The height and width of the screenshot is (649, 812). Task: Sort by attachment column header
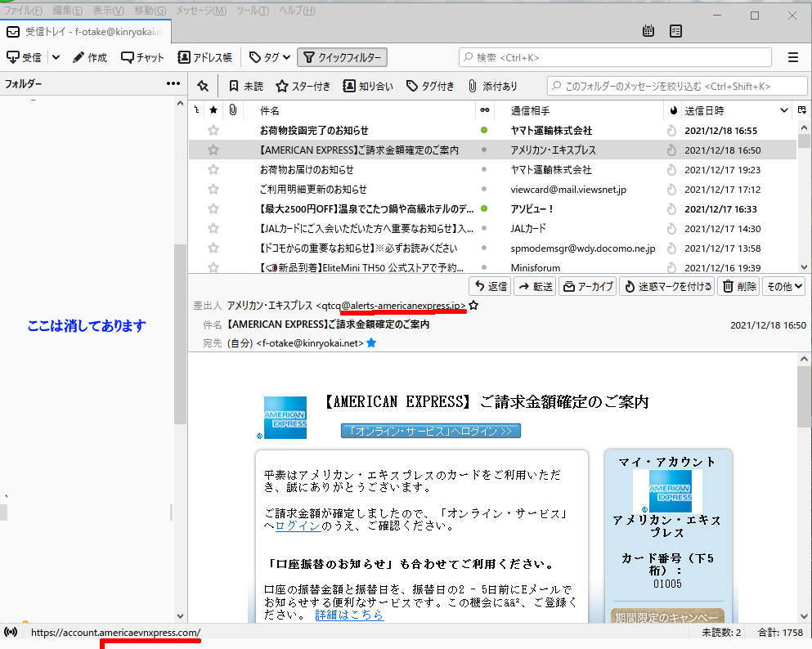click(233, 110)
